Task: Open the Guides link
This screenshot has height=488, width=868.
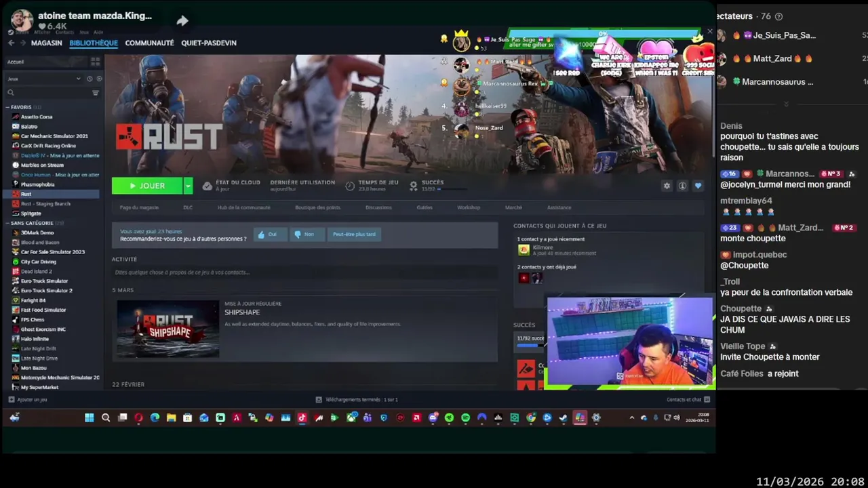Action: point(425,207)
